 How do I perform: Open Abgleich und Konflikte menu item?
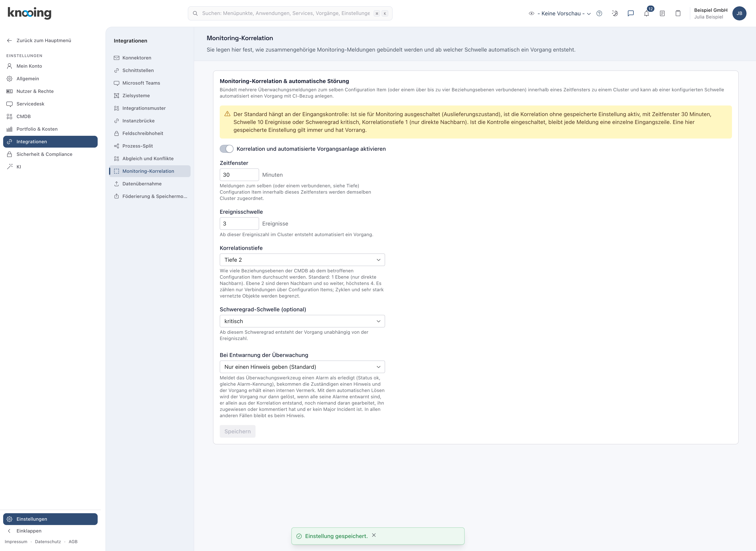pos(150,159)
